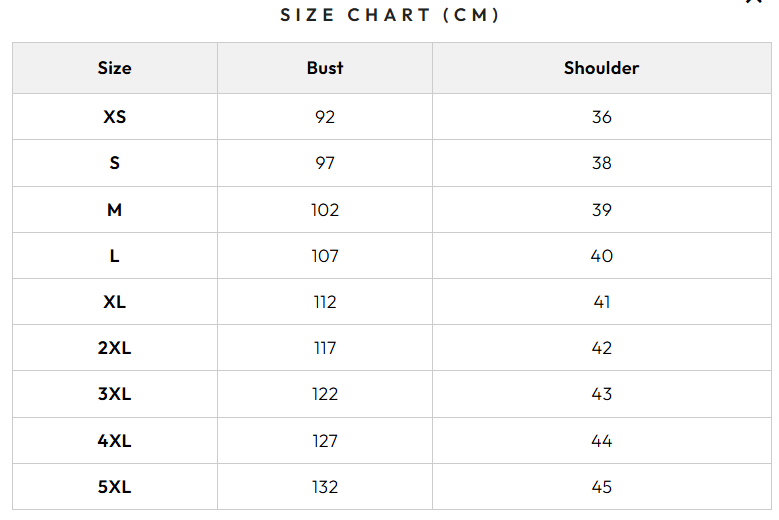Select the XL size row label
779x520 pixels.
point(114,302)
